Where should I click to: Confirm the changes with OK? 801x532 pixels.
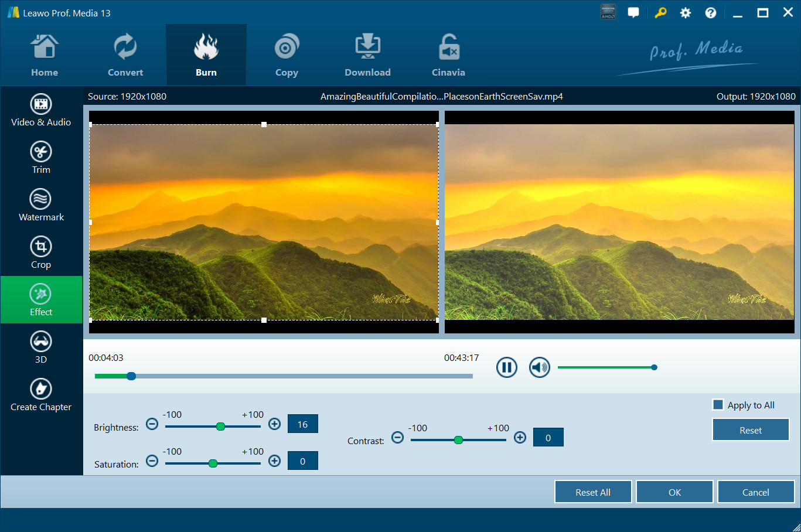pyautogui.click(x=674, y=492)
